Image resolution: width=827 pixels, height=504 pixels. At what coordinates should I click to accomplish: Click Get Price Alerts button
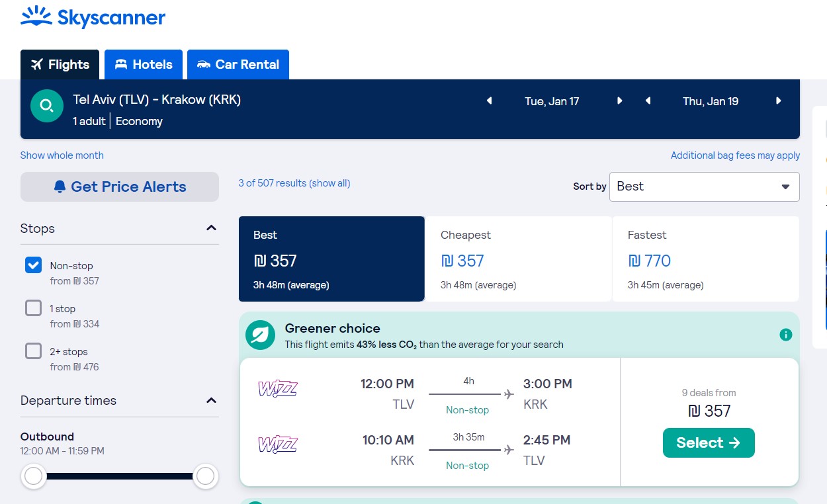click(x=120, y=187)
